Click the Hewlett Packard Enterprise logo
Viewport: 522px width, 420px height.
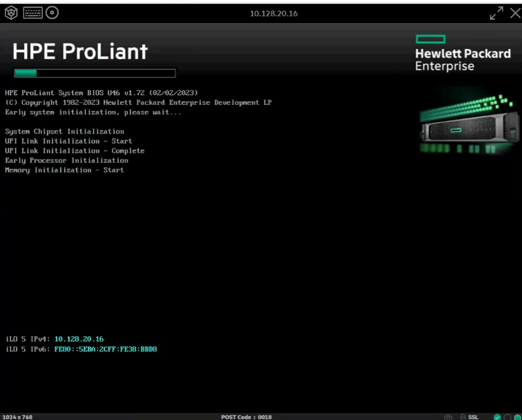463,53
